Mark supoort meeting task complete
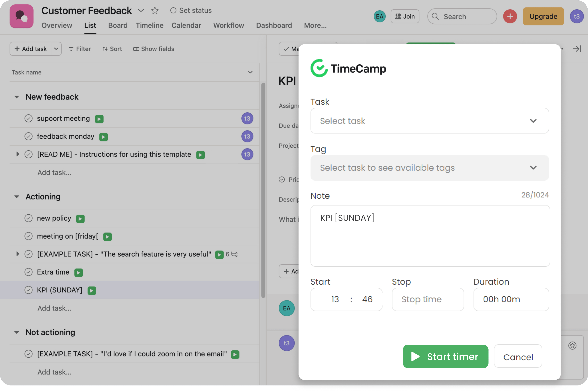 pyautogui.click(x=28, y=118)
